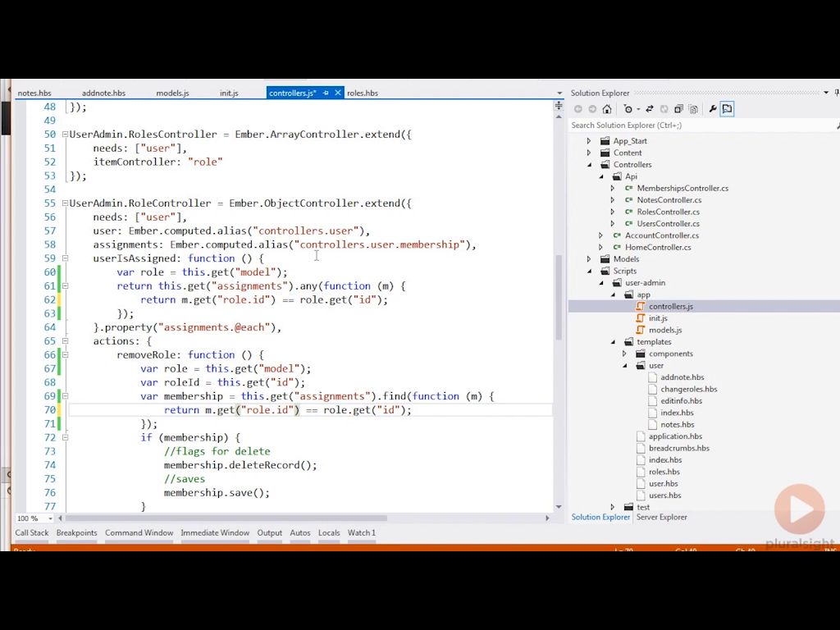Open the Command Window tab
This screenshot has width=840, height=630.
click(139, 532)
